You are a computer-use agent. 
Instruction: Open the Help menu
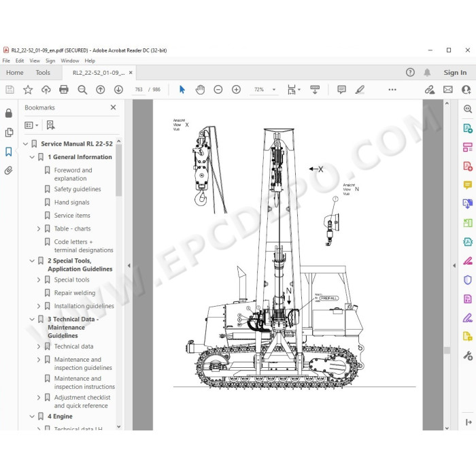[90, 61]
